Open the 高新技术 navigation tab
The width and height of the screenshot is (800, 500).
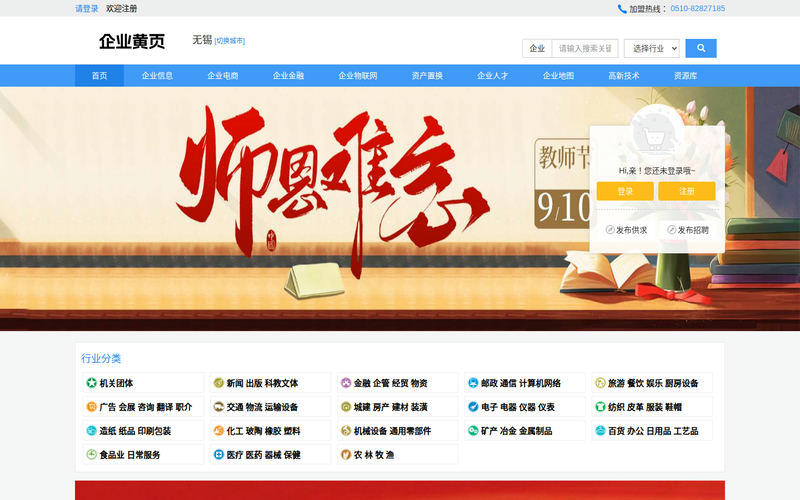coord(623,76)
